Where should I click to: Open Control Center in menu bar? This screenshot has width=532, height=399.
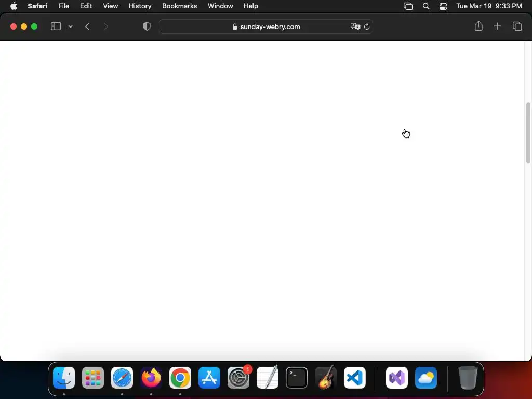pos(443,6)
